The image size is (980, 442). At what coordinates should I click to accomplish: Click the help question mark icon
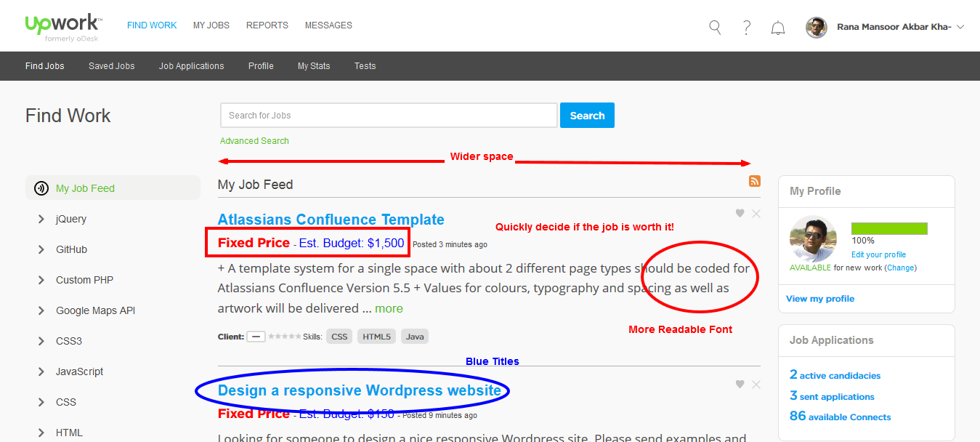point(746,26)
